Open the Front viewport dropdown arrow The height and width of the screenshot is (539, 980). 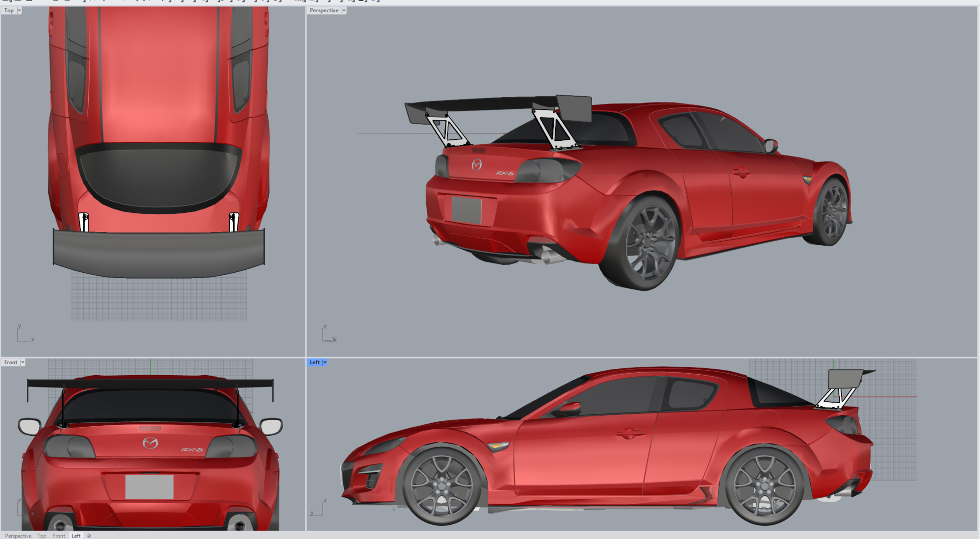pos(23,362)
